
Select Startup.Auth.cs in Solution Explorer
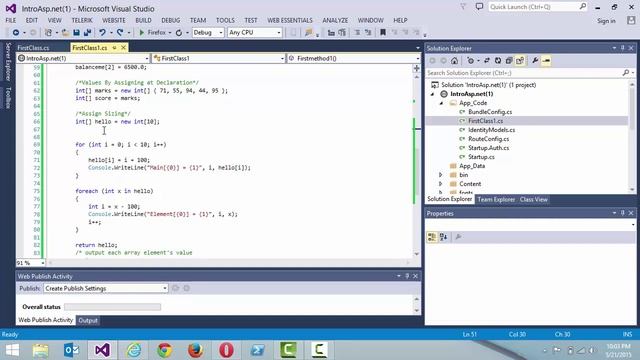coord(488,148)
